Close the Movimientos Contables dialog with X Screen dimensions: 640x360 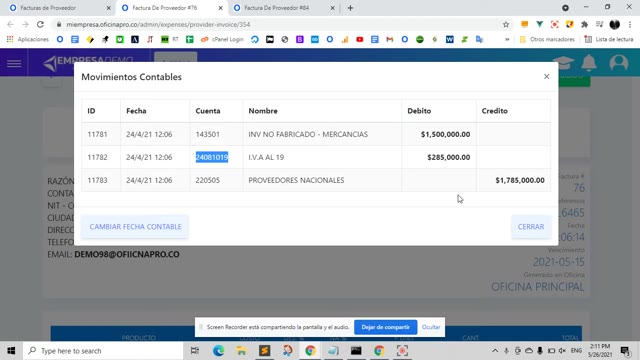pyautogui.click(x=547, y=76)
